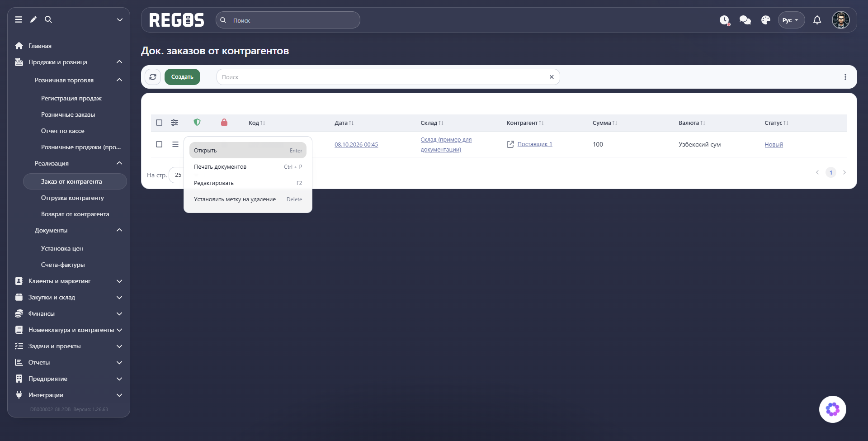Open the date link 08.10.2026 00:45

356,144
